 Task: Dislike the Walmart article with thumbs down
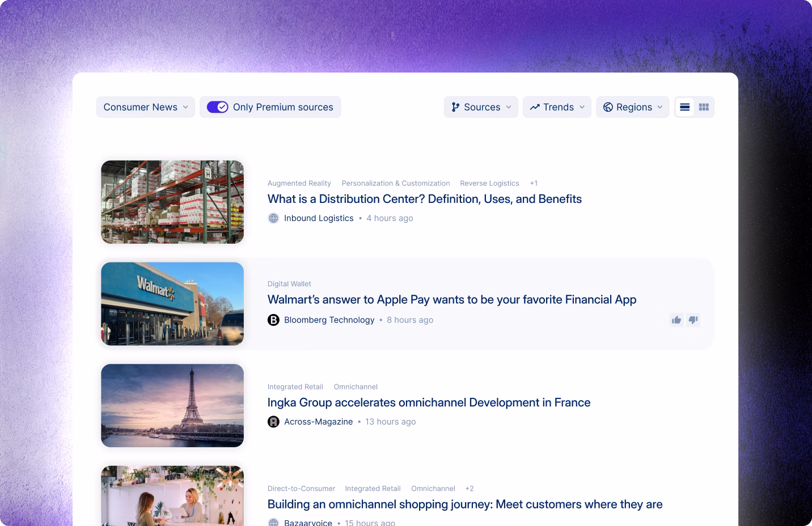tap(693, 320)
